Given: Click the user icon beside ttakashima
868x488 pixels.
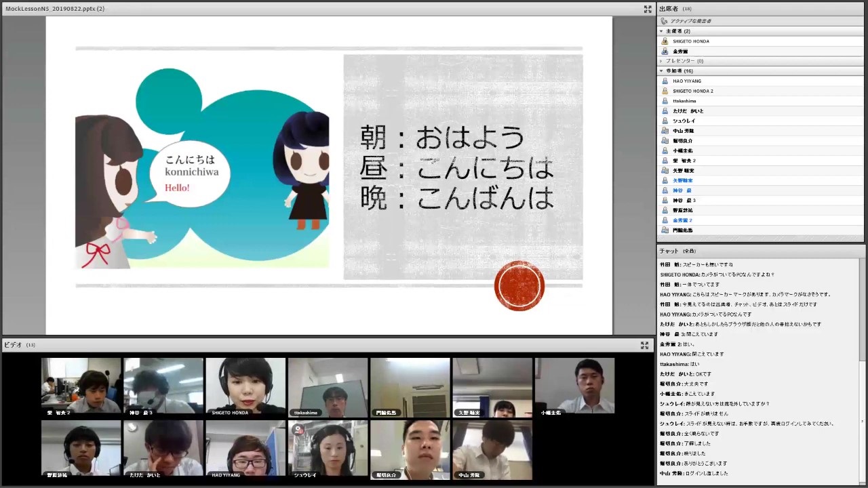Looking at the screenshot, I should point(665,101).
